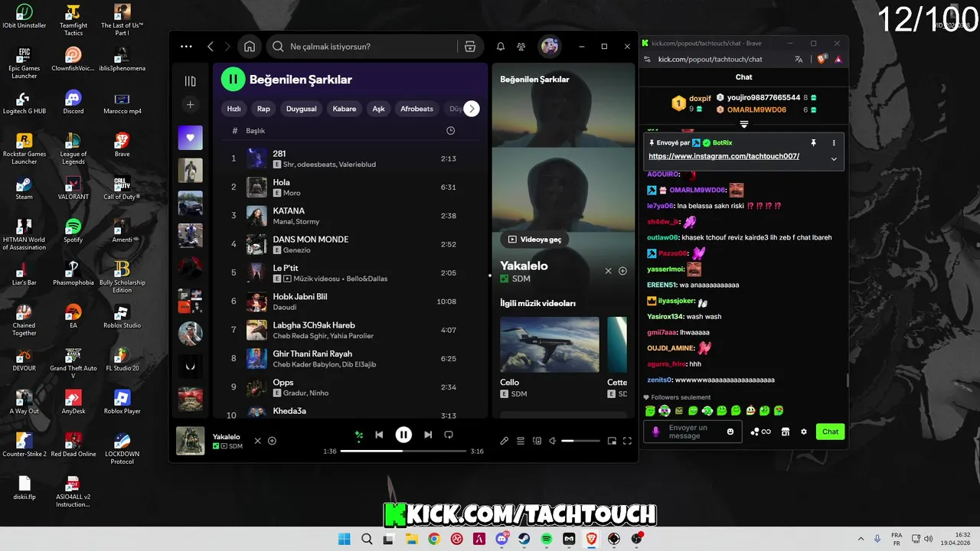This screenshot has width=980, height=551.
Task: Pause playback using bottom player bar button
Action: pos(403,435)
